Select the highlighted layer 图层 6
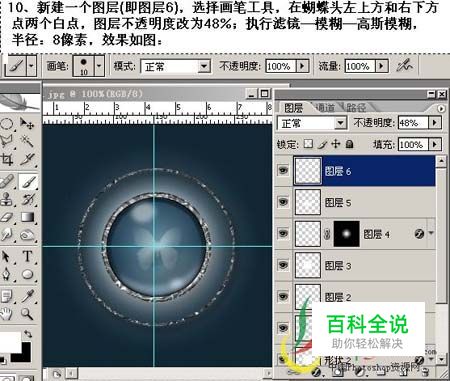This screenshot has height=381, width=450. tap(364, 171)
